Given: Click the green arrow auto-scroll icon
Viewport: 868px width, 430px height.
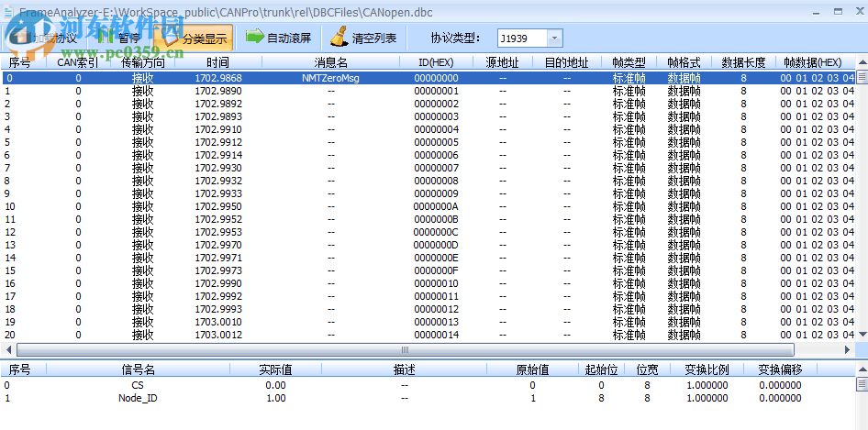Looking at the screenshot, I should (255, 37).
